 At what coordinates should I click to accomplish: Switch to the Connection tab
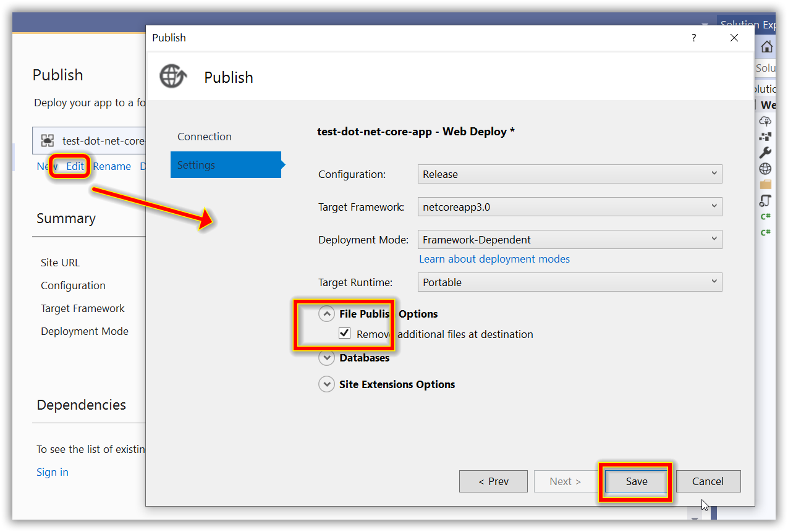pos(205,137)
